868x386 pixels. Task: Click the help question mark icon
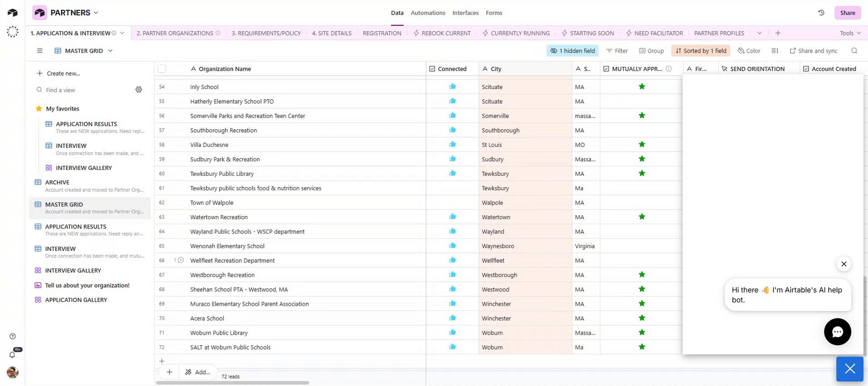(12, 337)
